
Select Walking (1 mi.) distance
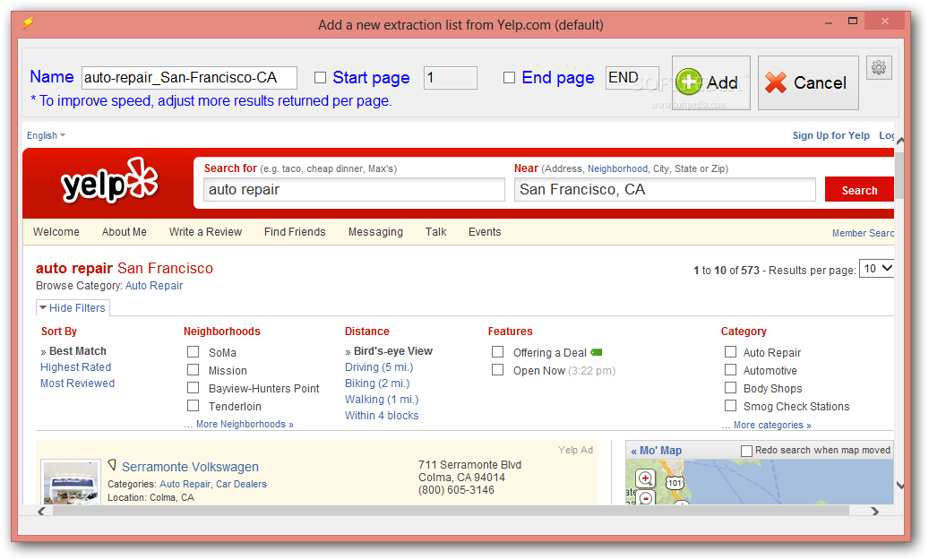point(382,400)
